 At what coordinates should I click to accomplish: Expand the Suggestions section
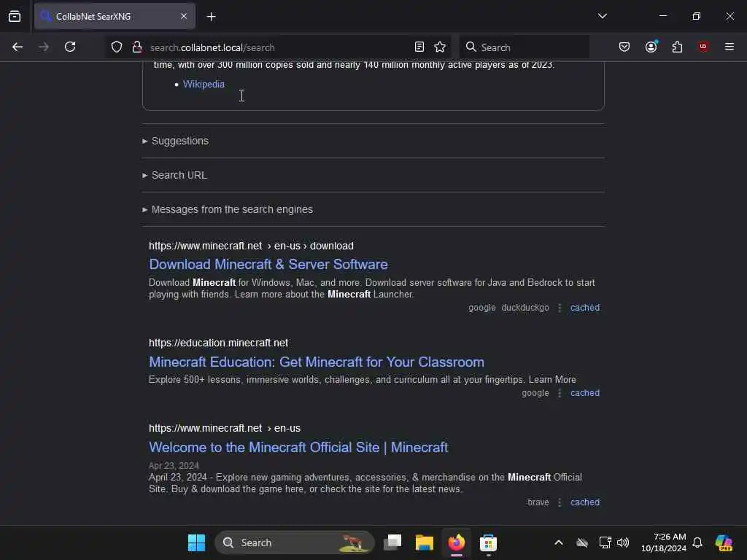pyautogui.click(x=179, y=141)
